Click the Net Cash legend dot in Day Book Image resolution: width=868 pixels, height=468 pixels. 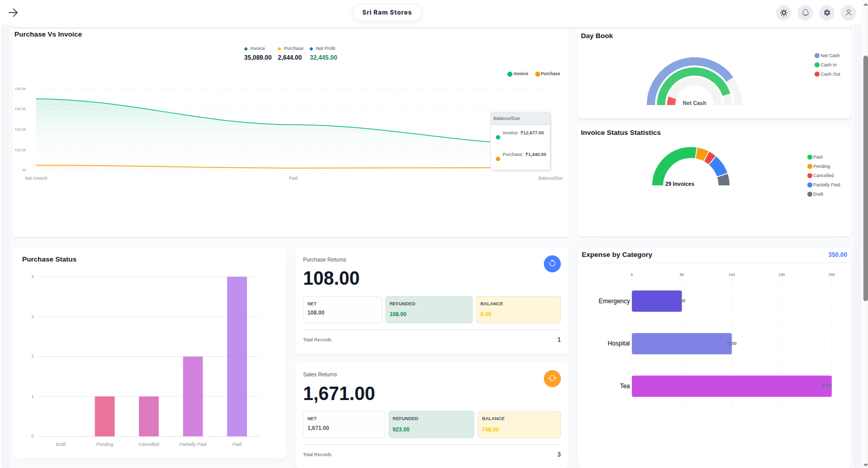click(816, 55)
